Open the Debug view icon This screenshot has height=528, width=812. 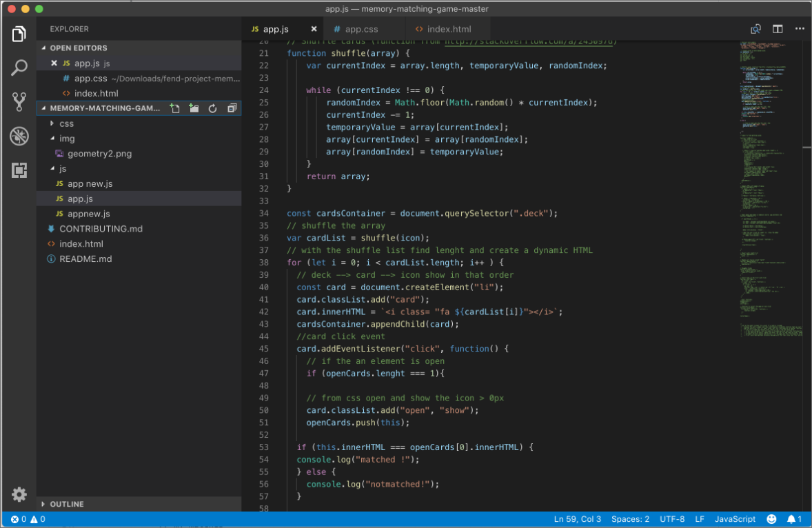(19, 136)
